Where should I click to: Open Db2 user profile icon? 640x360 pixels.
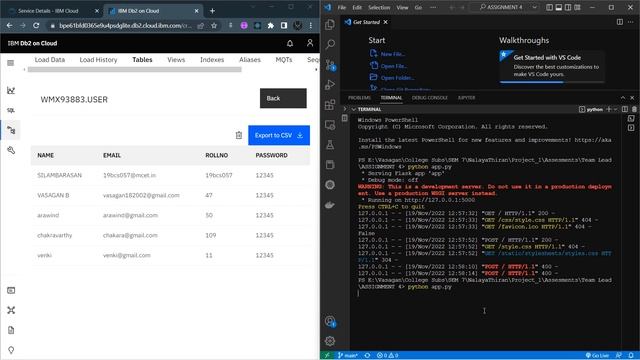point(310,43)
